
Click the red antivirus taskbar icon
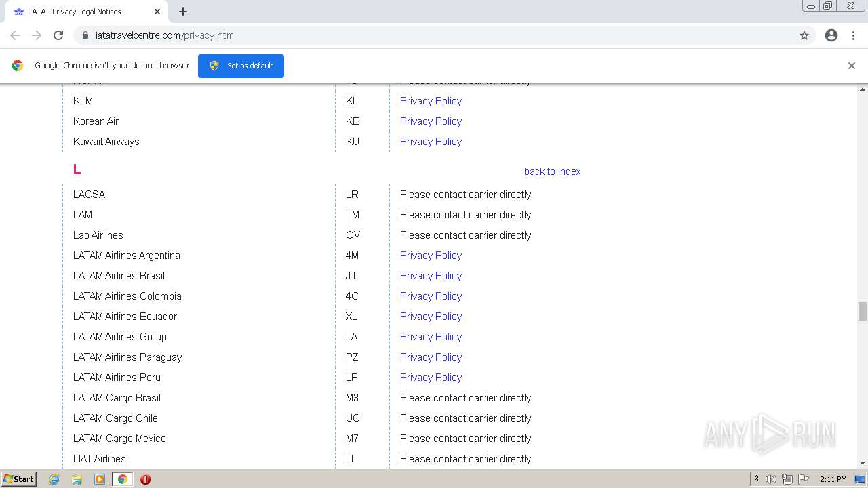click(x=145, y=479)
